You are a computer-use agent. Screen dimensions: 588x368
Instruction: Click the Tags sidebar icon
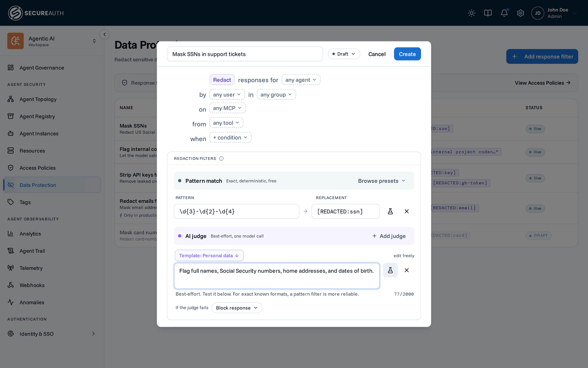pos(11,202)
